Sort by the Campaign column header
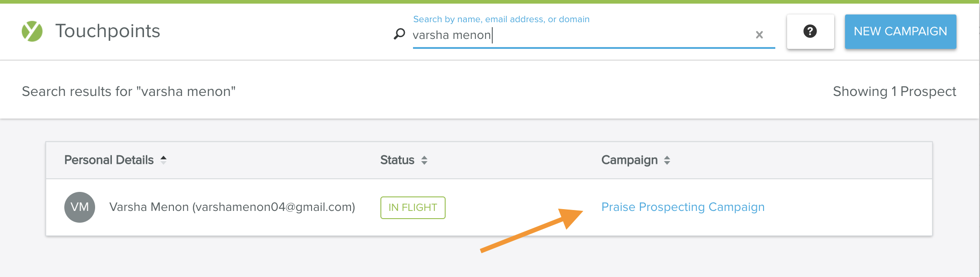Viewport: 980px width, 277px height. click(629, 160)
